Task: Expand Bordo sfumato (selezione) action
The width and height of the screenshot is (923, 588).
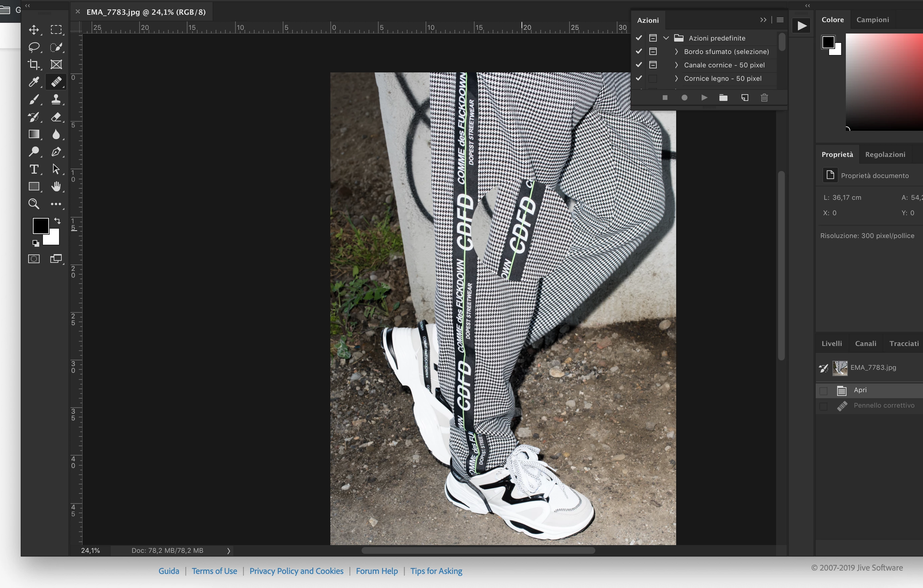Action: (x=676, y=51)
